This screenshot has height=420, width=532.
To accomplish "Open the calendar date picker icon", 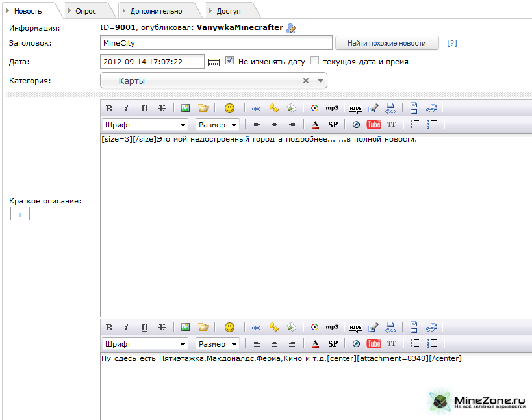I will pyautogui.click(x=214, y=62).
